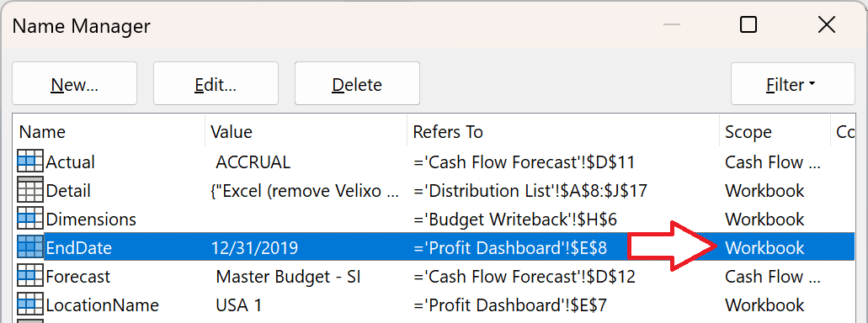Click the Edit... button
Screen dimensions: 868x323
pyautogui.click(x=216, y=83)
